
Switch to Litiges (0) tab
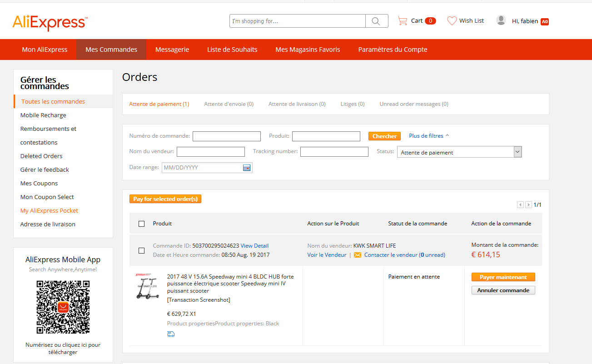[x=353, y=104]
